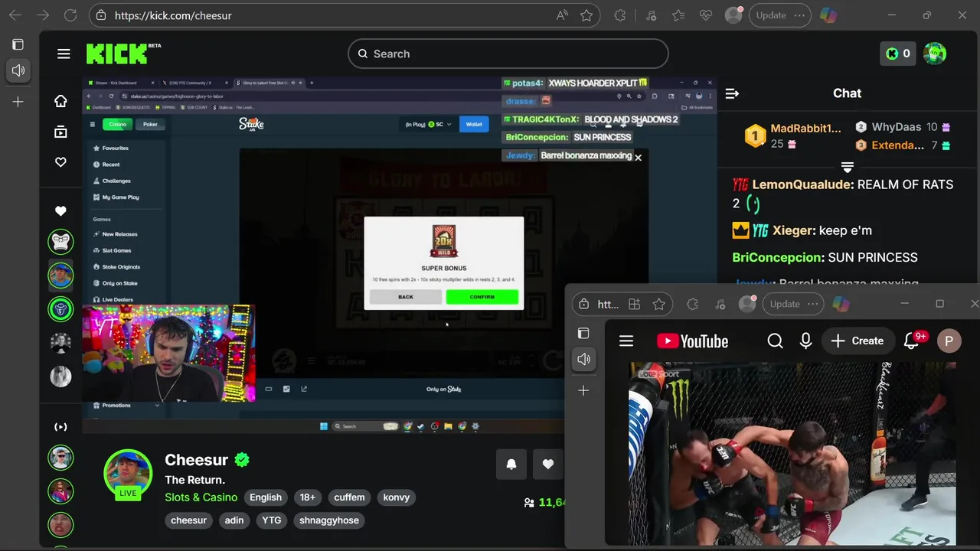Open main browser profile icon
The width and height of the screenshot is (980, 551).
coord(733,15)
